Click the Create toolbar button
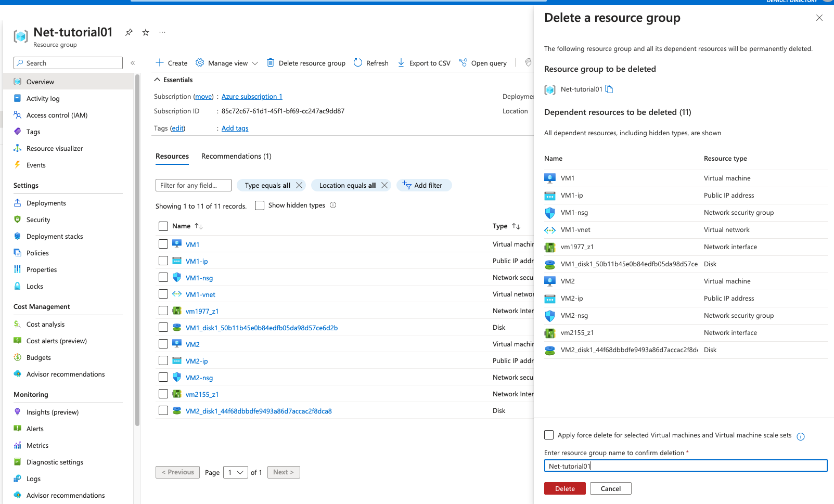Viewport: 834px width, 504px height. point(172,63)
